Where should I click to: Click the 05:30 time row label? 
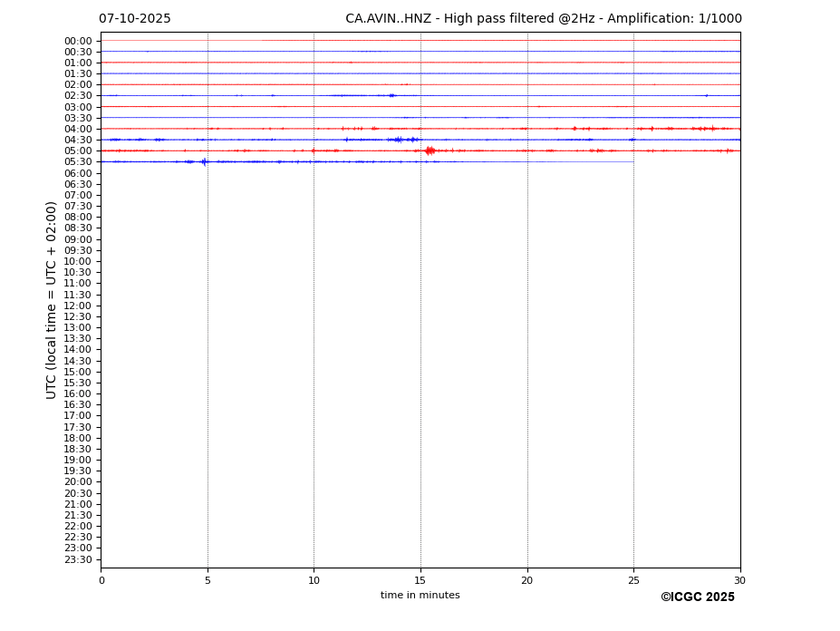click(78, 162)
